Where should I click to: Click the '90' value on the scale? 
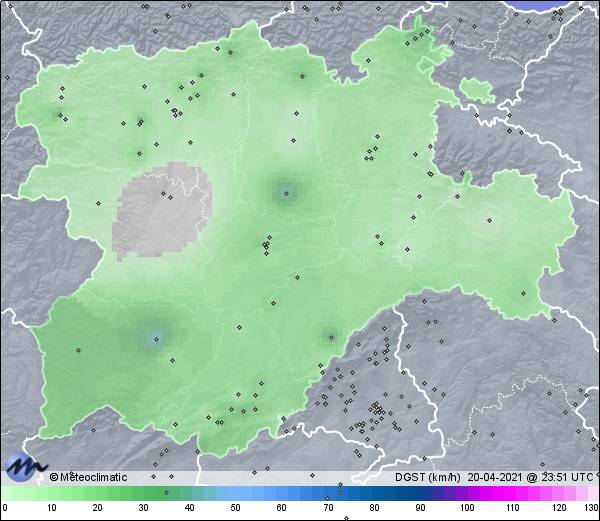pyautogui.click(x=420, y=508)
